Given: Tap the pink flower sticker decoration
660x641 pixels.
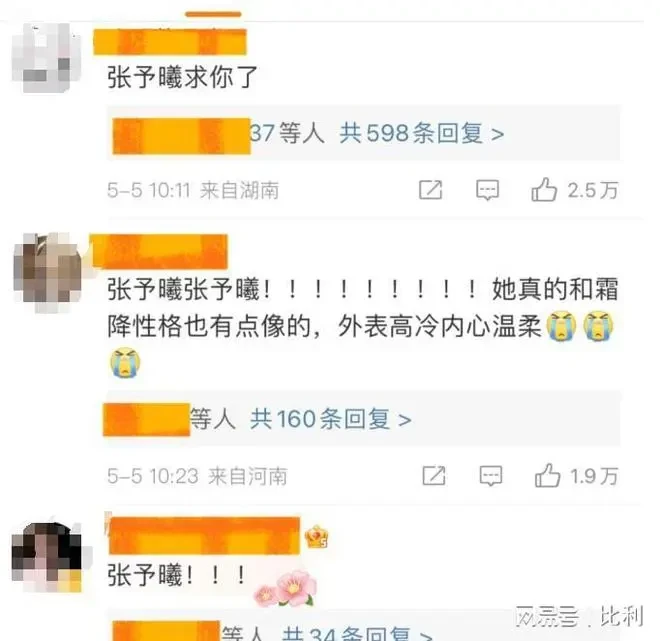Looking at the screenshot, I should tap(286, 589).
